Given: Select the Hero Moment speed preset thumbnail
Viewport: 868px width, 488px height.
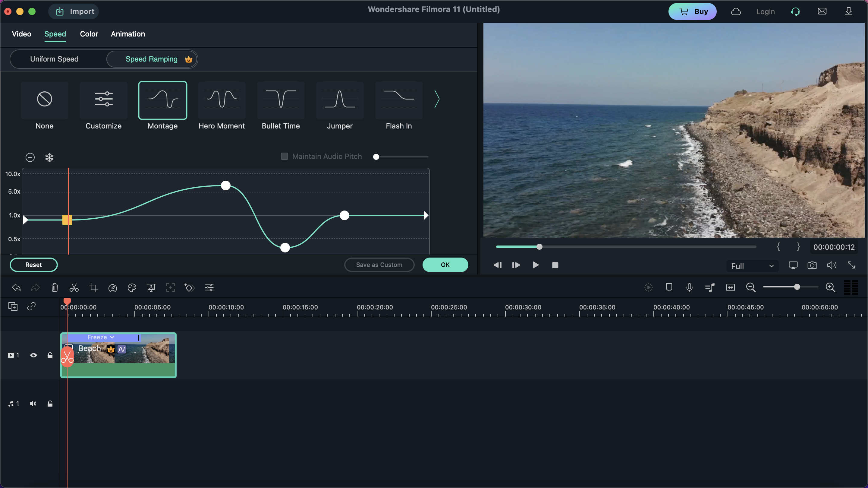Looking at the screenshot, I should pyautogui.click(x=222, y=100).
